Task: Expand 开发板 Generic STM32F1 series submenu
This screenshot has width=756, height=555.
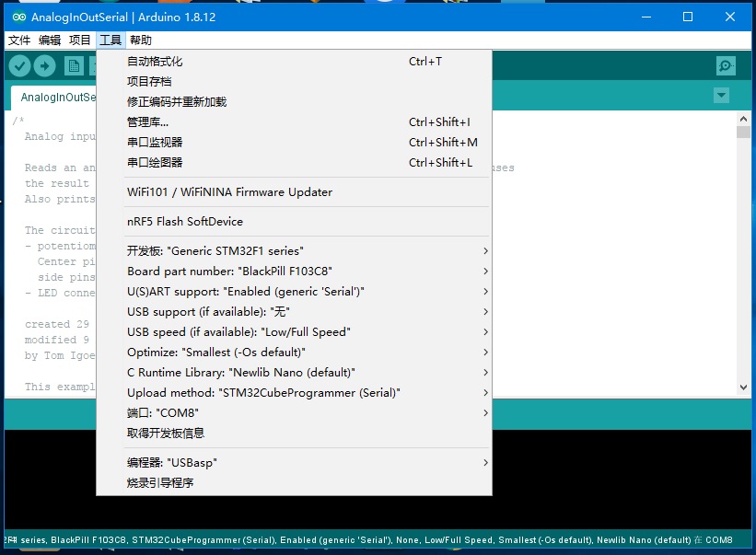Action: 294,250
